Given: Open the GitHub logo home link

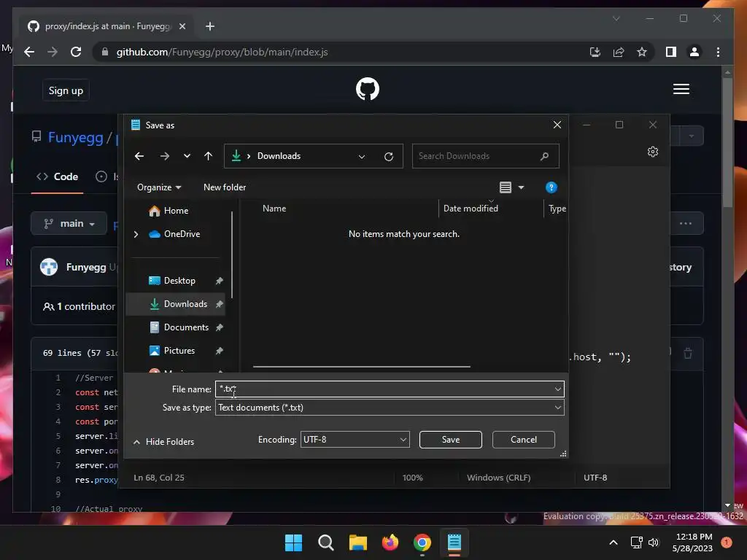Looking at the screenshot, I should click(368, 89).
